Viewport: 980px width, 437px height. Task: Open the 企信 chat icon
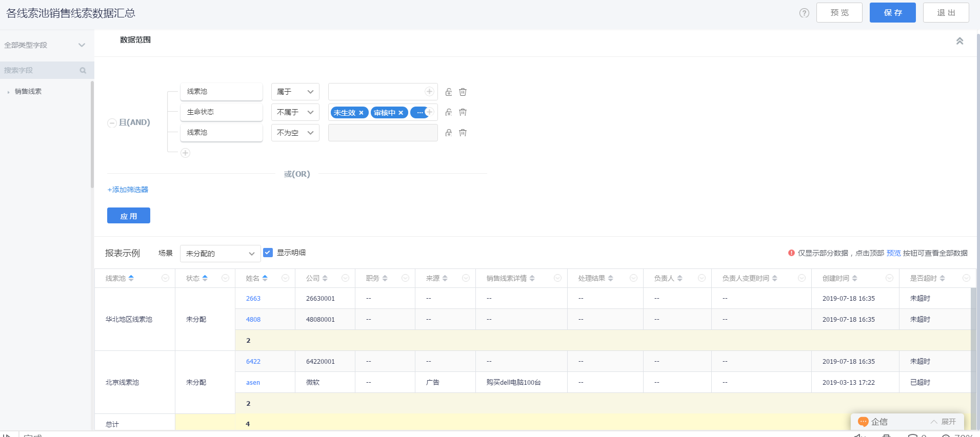coord(863,422)
